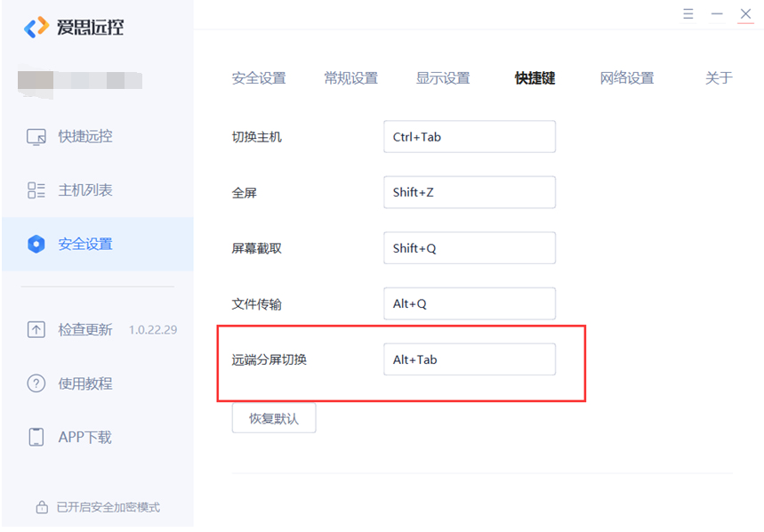Click the 切换主机 shortcut field
Viewport: 764px width, 532px height.
point(470,137)
